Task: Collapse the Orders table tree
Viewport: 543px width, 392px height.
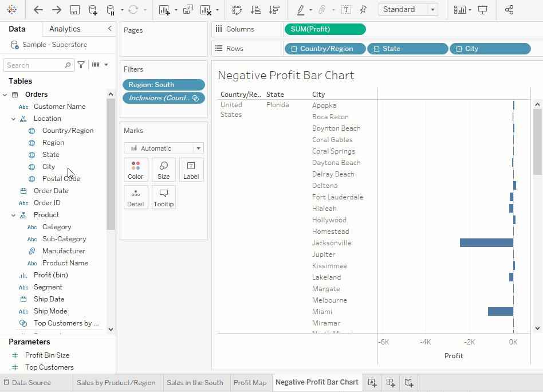Action: tap(5, 95)
